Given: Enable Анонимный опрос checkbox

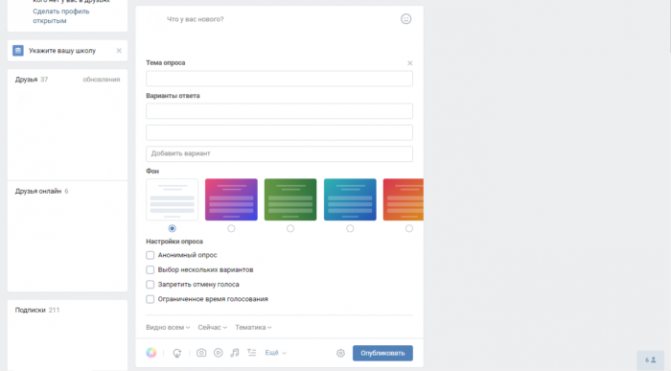Looking at the screenshot, I should [150, 255].
